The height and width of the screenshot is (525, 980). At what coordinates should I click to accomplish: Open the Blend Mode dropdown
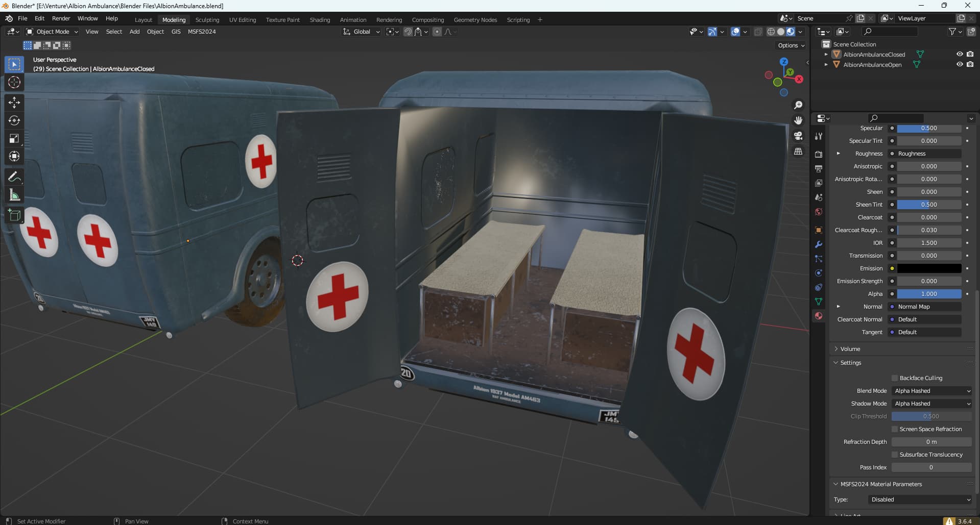pyautogui.click(x=931, y=391)
